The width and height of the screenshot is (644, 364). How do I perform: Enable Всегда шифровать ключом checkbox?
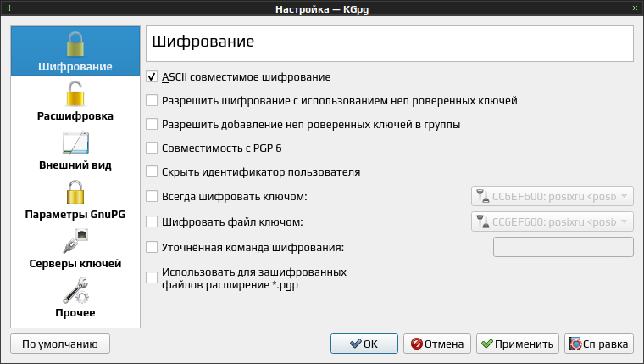152,196
